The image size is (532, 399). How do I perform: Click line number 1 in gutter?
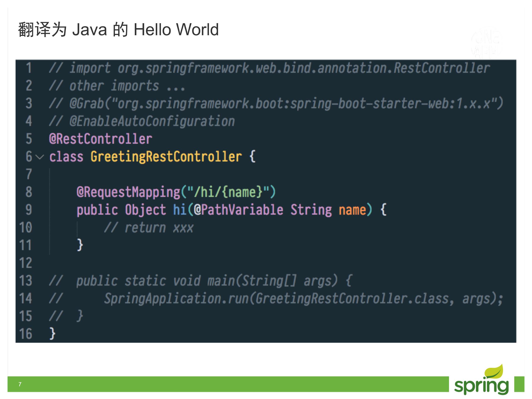tap(29, 68)
